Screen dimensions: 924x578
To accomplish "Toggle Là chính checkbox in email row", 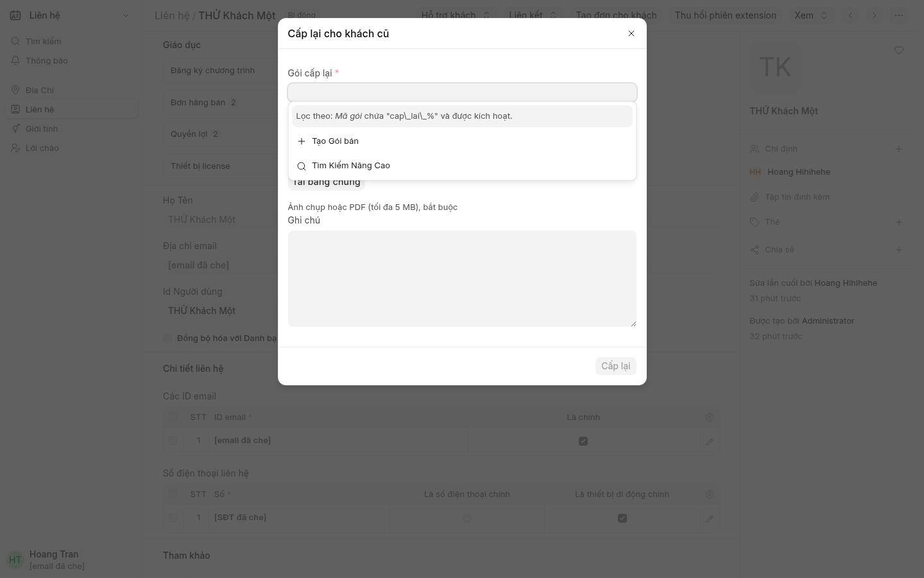I will click(583, 441).
